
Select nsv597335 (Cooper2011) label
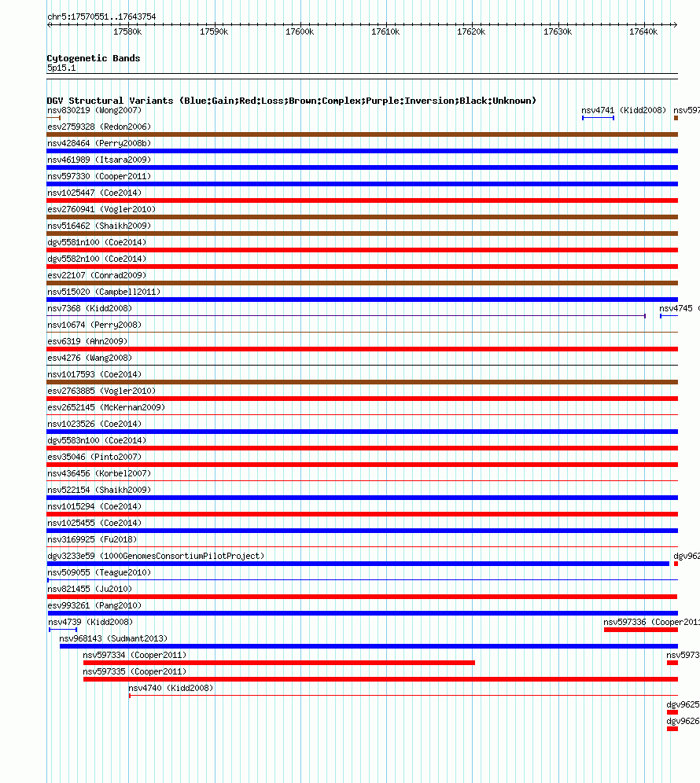click(134, 671)
